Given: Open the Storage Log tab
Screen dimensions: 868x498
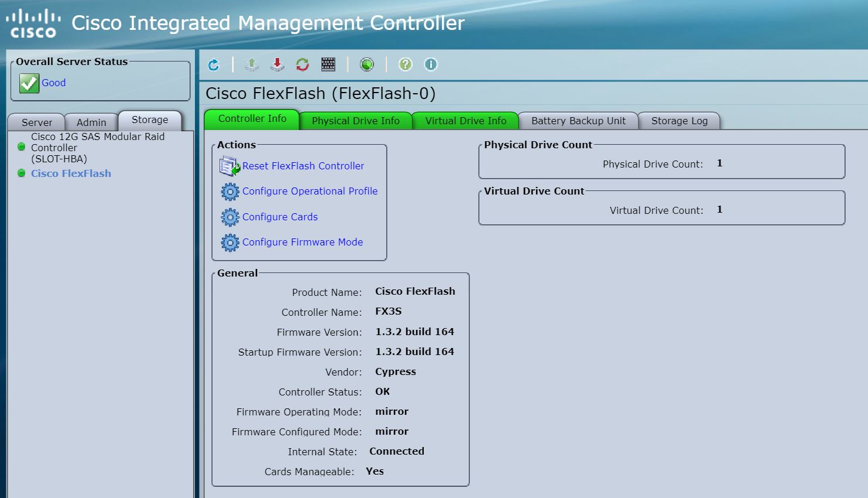Looking at the screenshot, I should (x=679, y=121).
